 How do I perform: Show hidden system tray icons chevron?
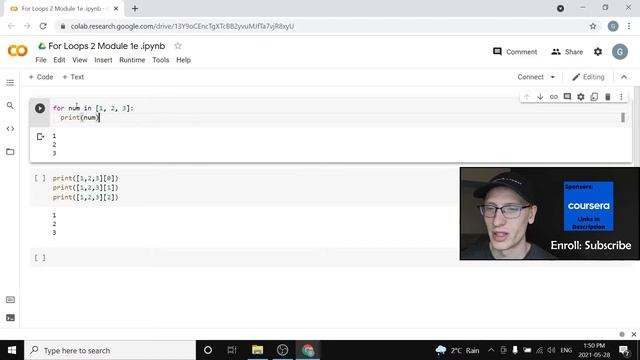(x=491, y=350)
